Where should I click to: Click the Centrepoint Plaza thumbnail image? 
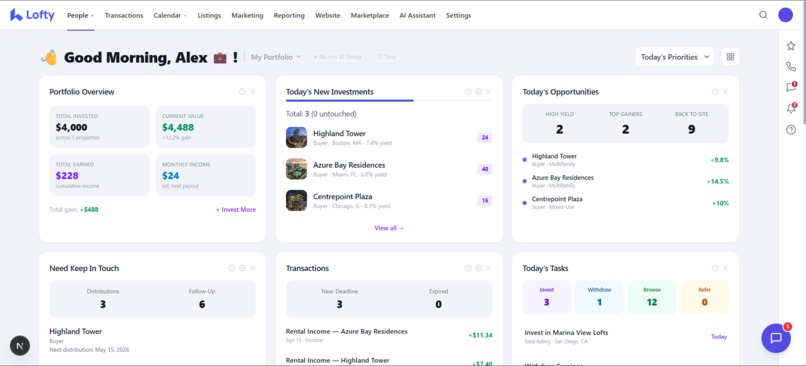point(297,200)
